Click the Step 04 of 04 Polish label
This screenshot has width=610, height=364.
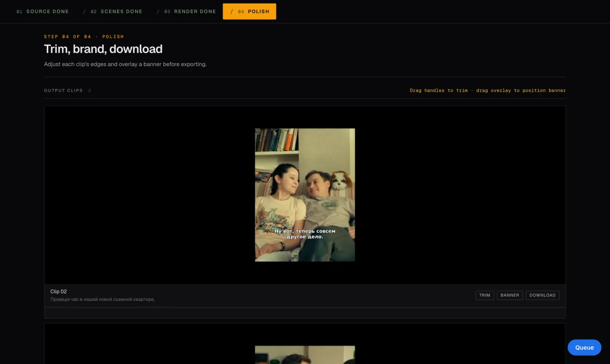click(x=84, y=37)
